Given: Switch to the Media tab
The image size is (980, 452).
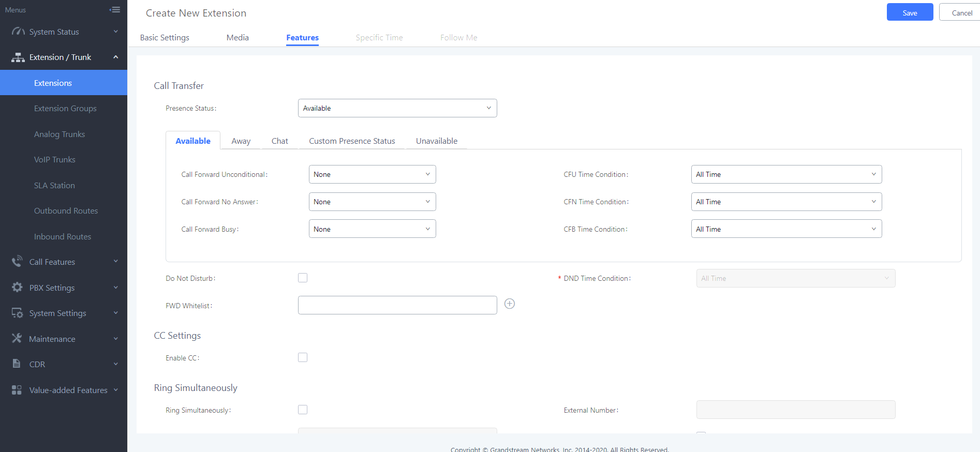Looking at the screenshot, I should point(237,38).
